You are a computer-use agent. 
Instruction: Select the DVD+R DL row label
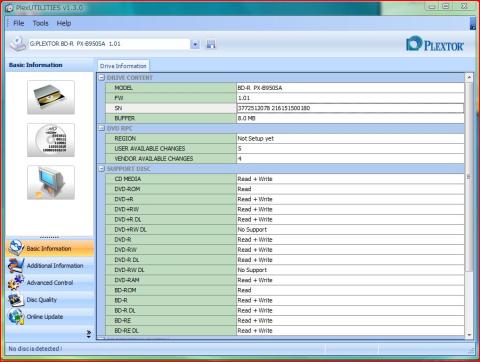pos(171,219)
